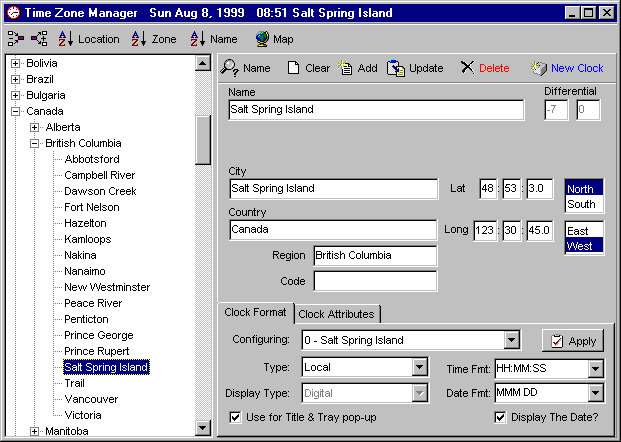Expand the Bulgaria tree node

coord(15,95)
